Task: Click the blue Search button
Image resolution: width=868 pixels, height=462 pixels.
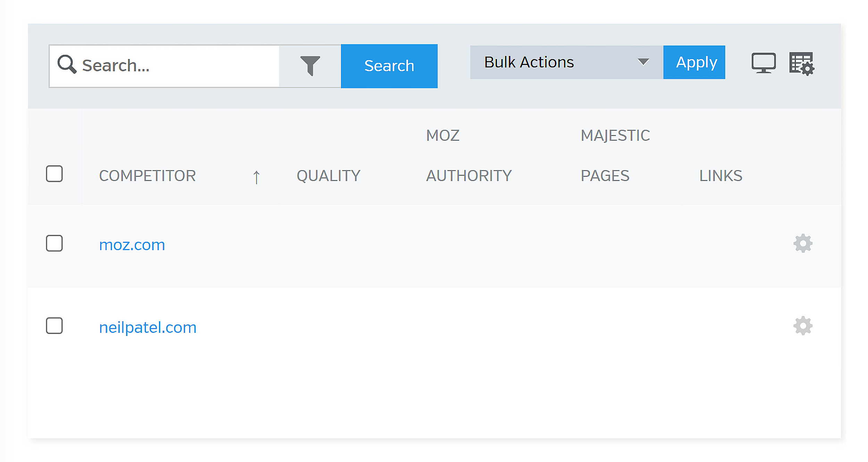Action: point(389,66)
